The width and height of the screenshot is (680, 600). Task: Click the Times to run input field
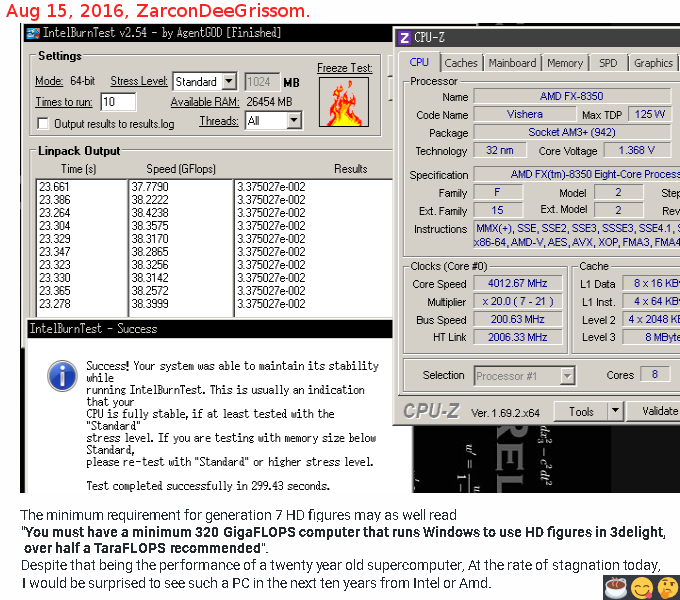pos(118,102)
